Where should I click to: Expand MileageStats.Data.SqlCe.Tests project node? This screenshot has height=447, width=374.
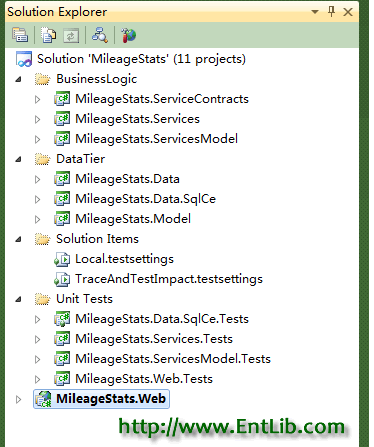(37, 319)
